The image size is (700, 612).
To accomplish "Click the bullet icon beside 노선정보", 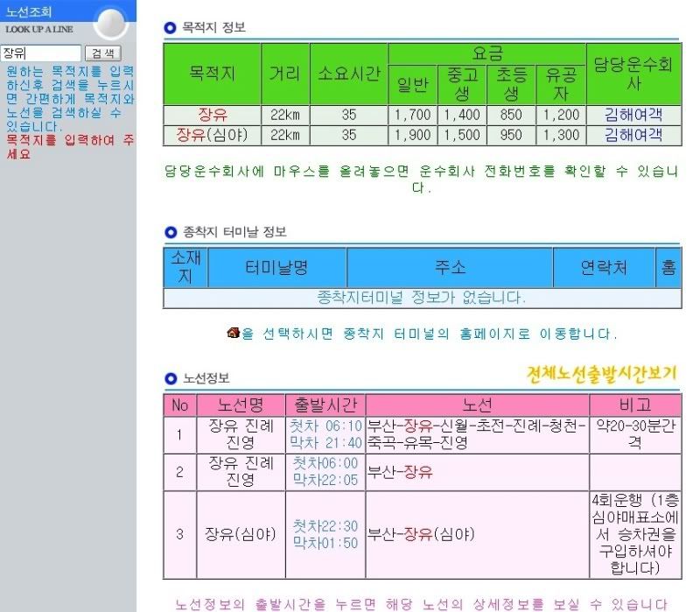I will (x=171, y=378).
